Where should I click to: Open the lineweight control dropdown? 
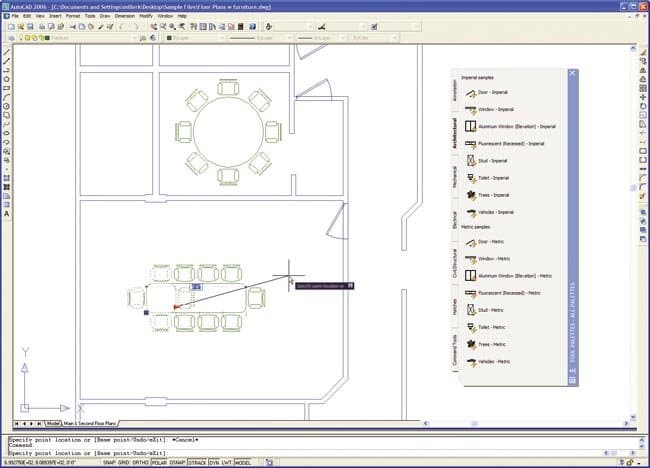[x=322, y=38]
